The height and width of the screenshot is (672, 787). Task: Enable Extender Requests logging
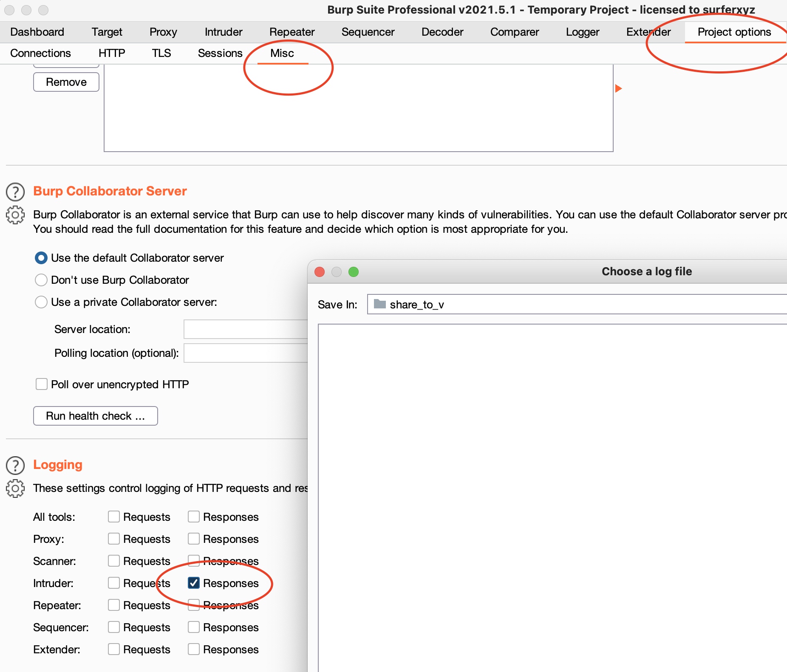pyautogui.click(x=114, y=649)
